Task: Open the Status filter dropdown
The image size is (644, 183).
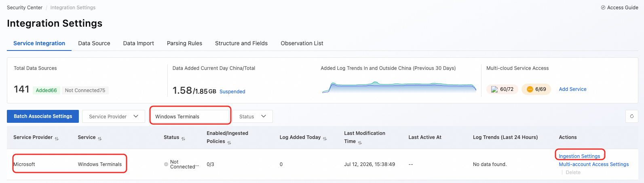Action: tap(253, 116)
